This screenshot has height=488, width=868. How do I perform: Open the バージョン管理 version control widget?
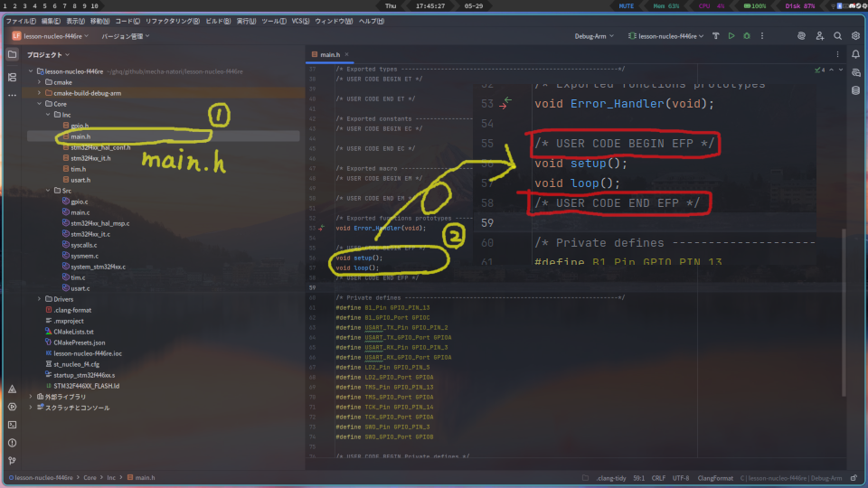(x=125, y=36)
